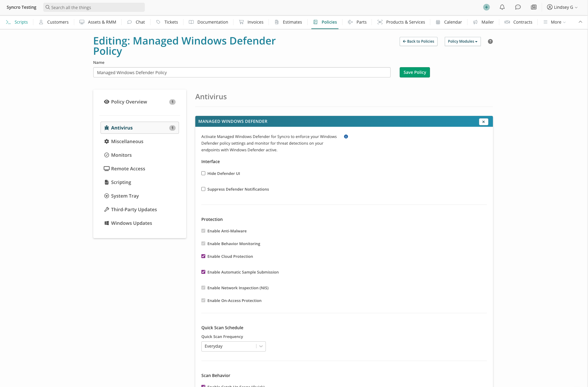The image size is (588, 387).
Task: Switch to the Policies tab
Action: coord(329,22)
